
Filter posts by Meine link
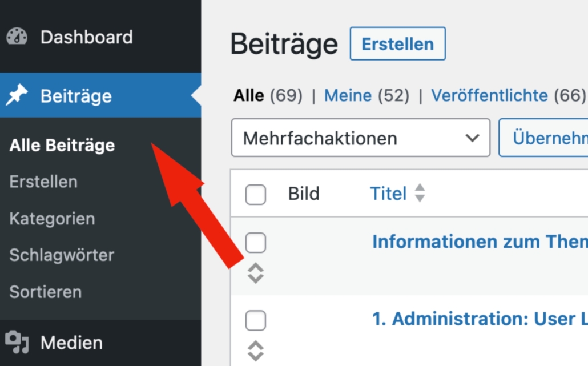pyautogui.click(x=348, y=96)
